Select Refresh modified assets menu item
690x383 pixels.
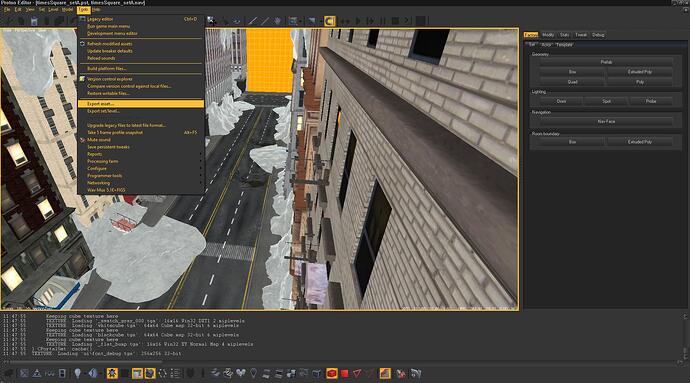click(x=141, y=44)
